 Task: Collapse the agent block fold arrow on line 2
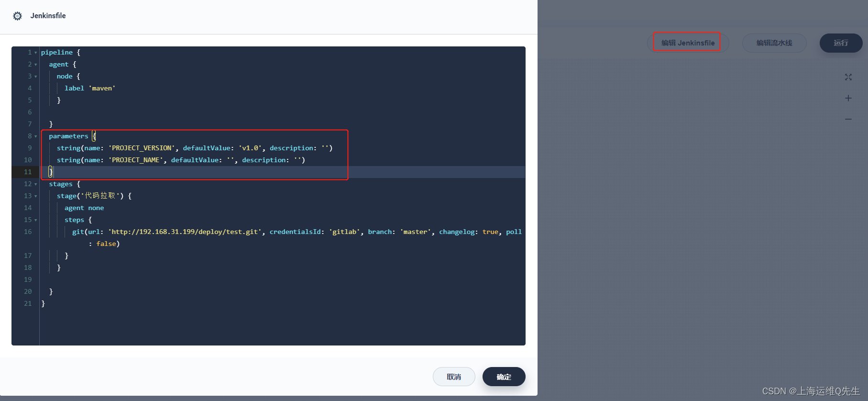click(36, 65)
